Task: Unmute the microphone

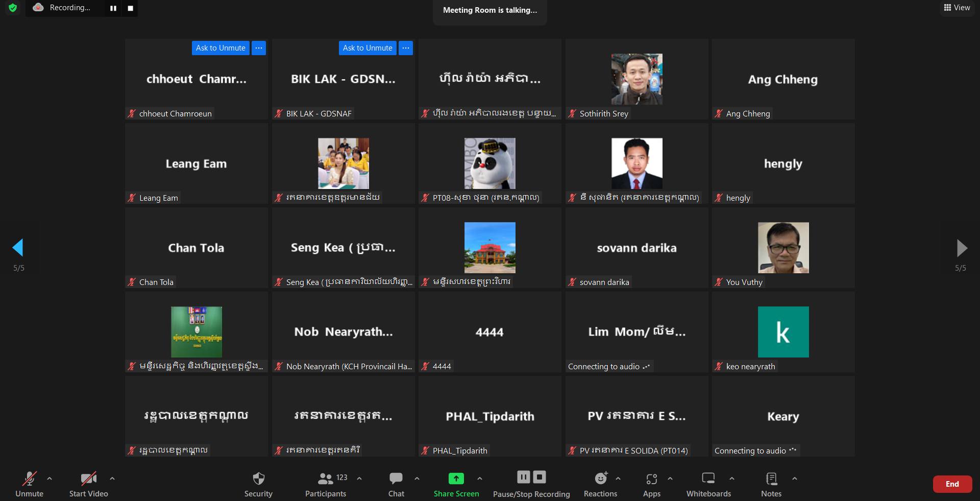Action: pyautogui.click(x=29, y=479)
